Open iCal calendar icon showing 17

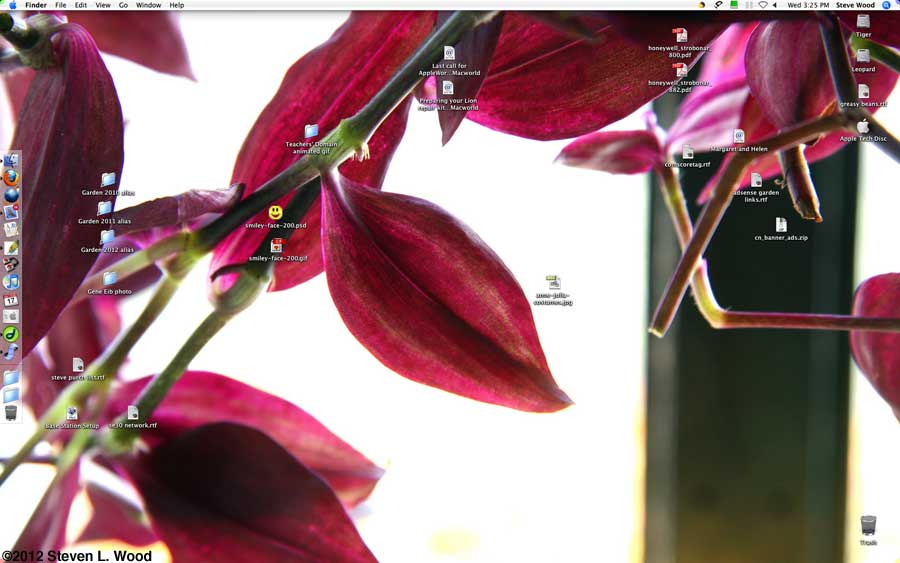tap(10, 300)
